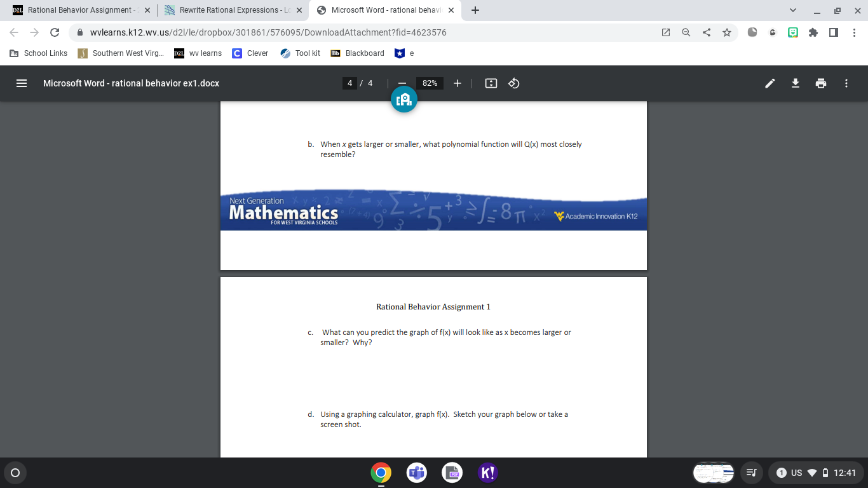Open the PDF viewer hamburger menu
Viewport: 868px width, 488px height.
tap(21, 83)
